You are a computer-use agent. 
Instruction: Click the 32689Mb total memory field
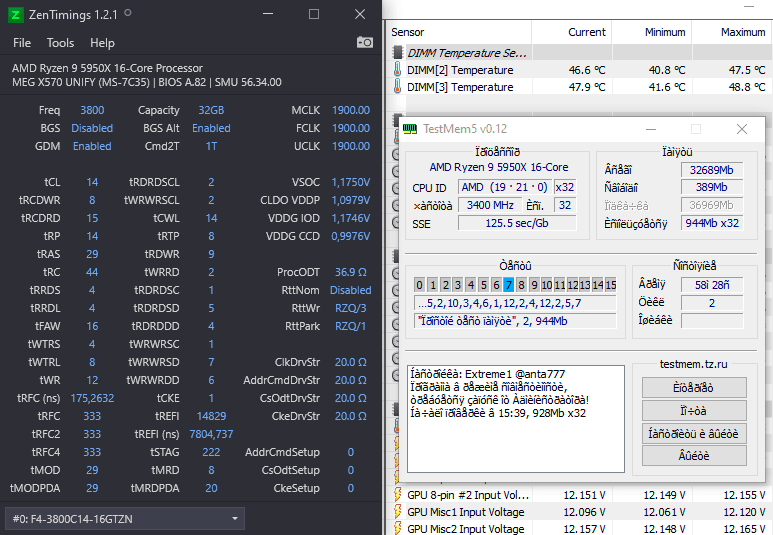(x=712, y=170)
